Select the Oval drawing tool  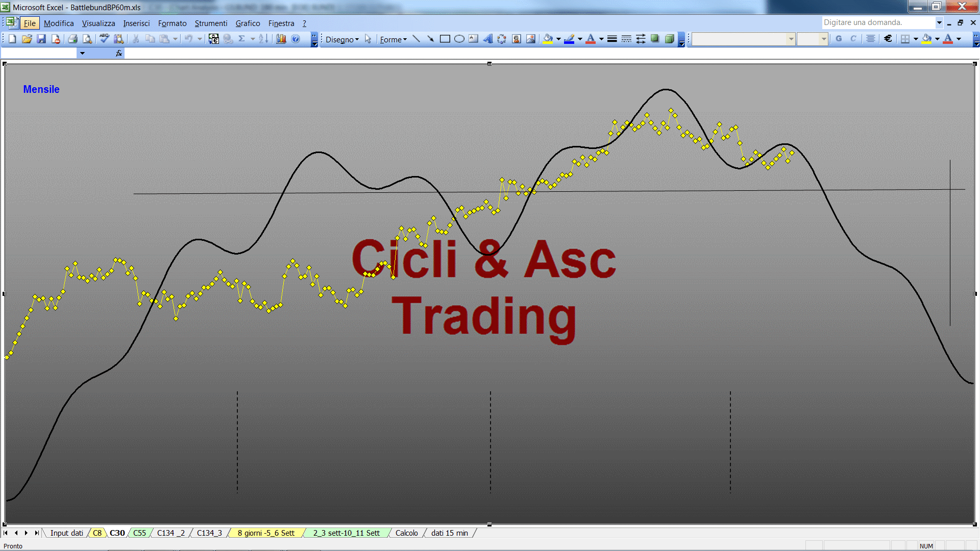coord(459,39)
